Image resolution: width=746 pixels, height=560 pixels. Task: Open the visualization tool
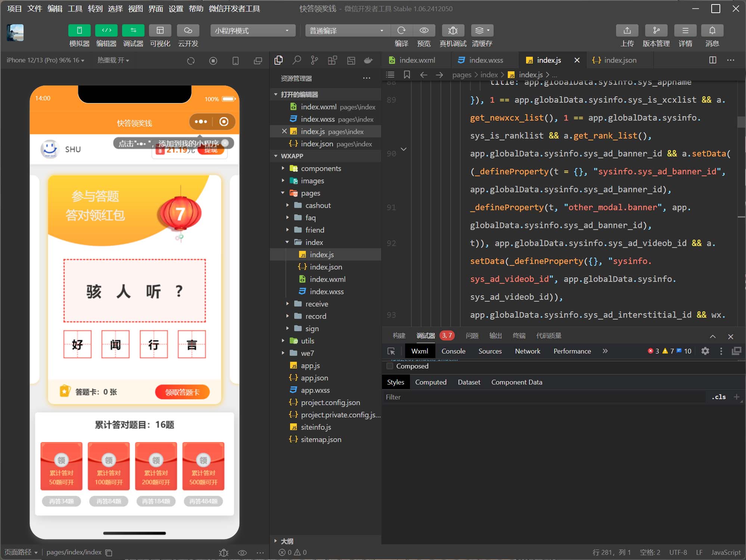(x=160, y=30)
